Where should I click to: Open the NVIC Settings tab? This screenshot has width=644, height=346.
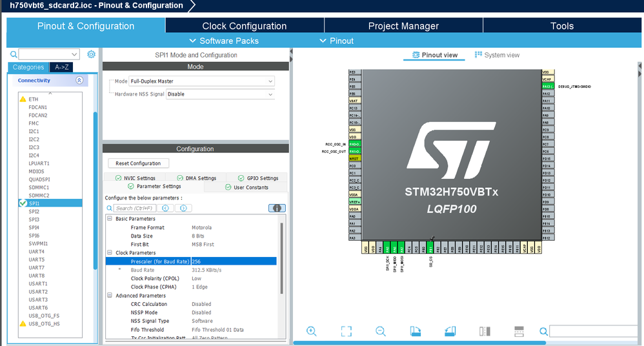coord(136,178)
